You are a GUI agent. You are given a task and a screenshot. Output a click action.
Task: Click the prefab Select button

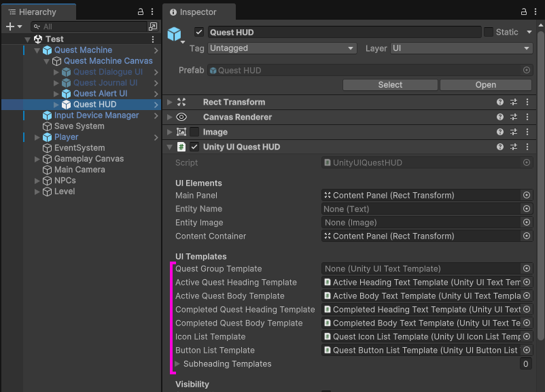click(x=390, y=85)
